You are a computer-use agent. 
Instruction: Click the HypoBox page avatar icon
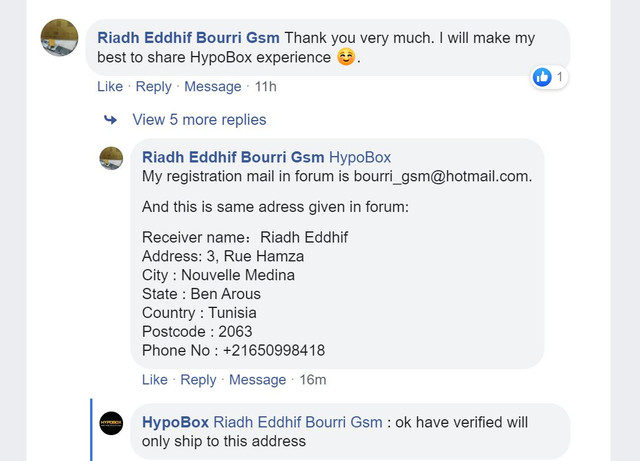point(111,423)
